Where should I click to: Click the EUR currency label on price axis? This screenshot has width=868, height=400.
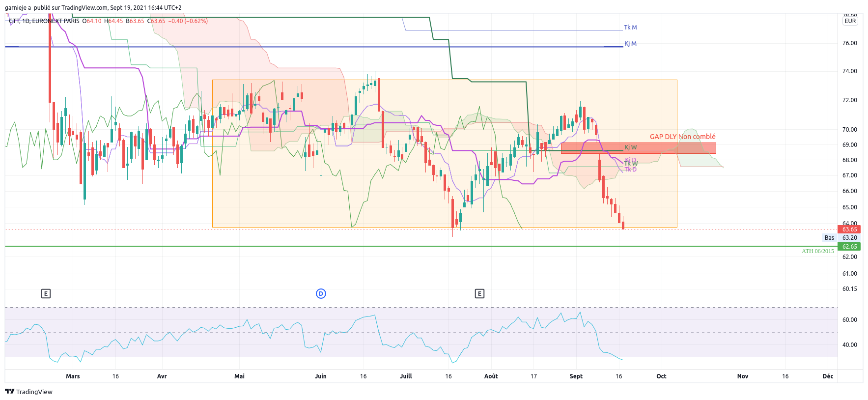pos(850,21)
